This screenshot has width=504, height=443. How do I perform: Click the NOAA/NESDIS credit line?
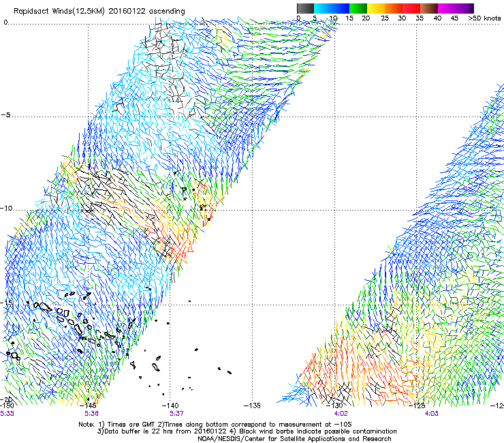click(x=294, y=439)
